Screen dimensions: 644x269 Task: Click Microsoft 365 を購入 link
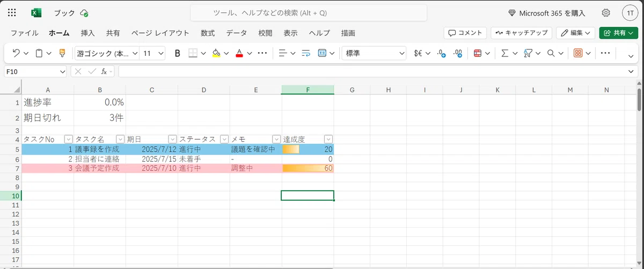[x=546, y=13]
